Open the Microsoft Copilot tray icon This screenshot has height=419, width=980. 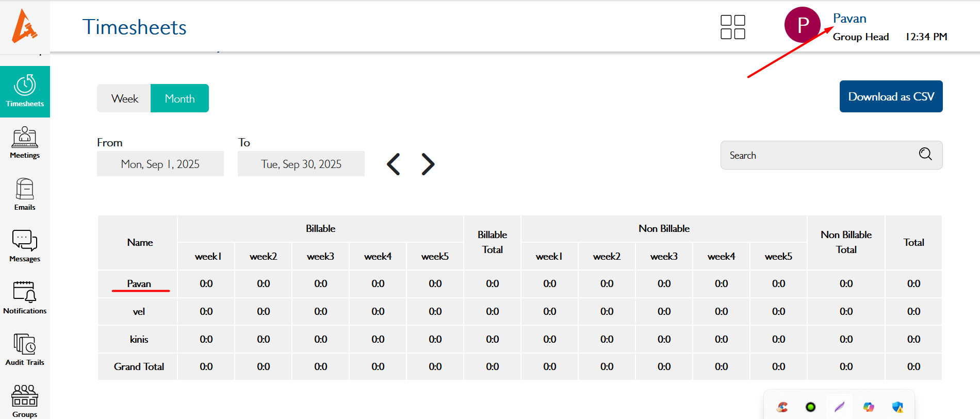point(869,407)
